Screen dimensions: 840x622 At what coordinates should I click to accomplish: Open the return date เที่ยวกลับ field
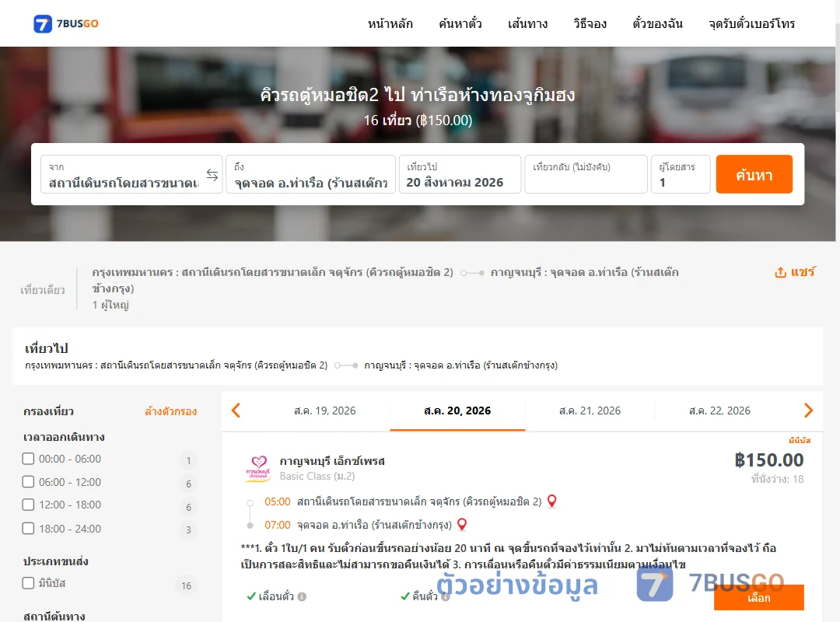tap(586, 174)
